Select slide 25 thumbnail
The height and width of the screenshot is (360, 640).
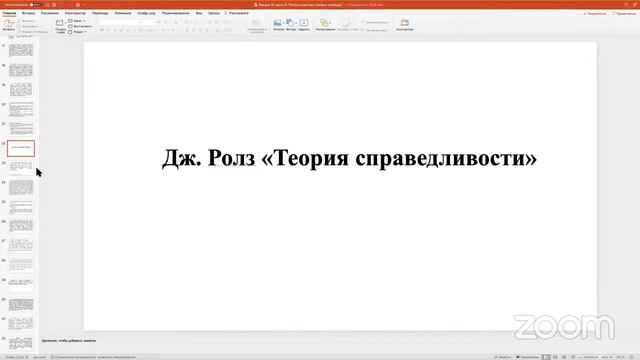click(x=21, y=207)
